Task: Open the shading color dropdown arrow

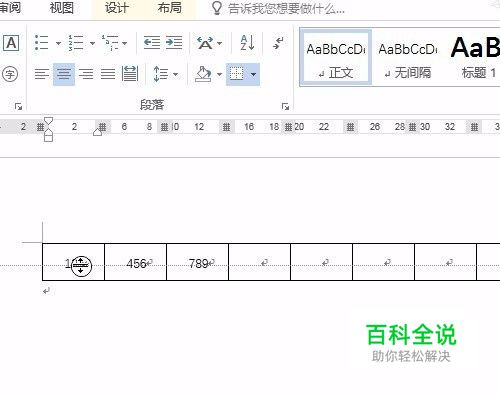Action: tap(219, 74)
